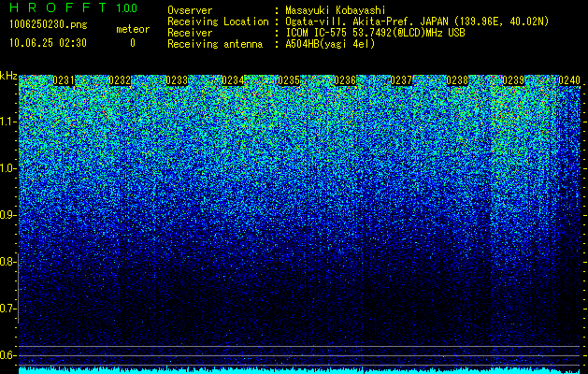This screenshot has width=588, height=374.
Task: Click the Receiving Location label
Action: point(218,22)
